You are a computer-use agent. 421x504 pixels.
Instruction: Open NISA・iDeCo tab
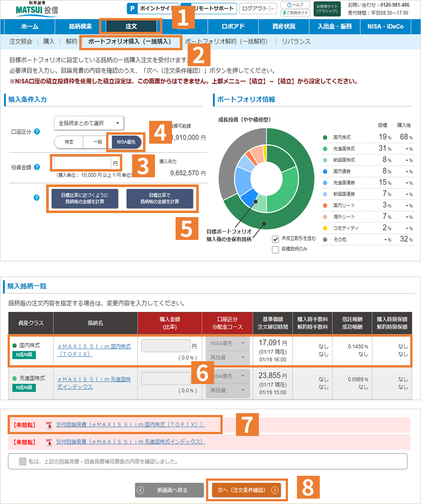click(385, 27)
